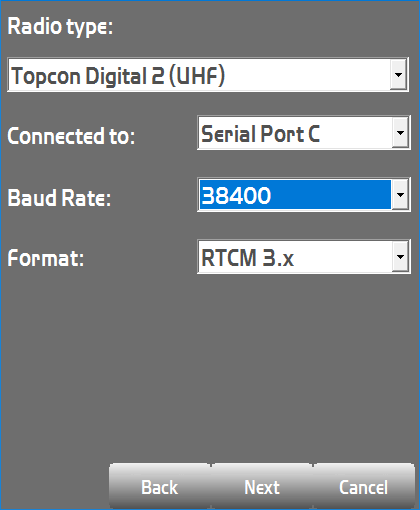Expand the Baud Rate dropdown arrow

point(400,195)
